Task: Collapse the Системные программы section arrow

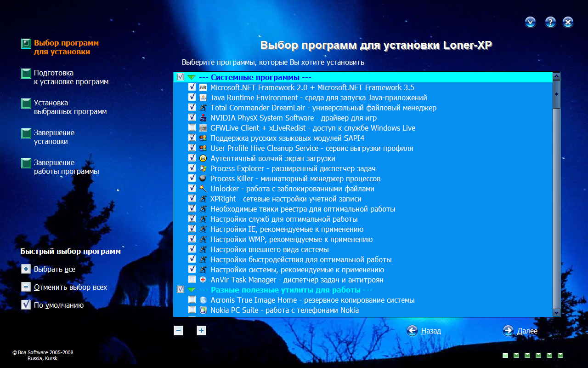Action: (x=192, y=77)
